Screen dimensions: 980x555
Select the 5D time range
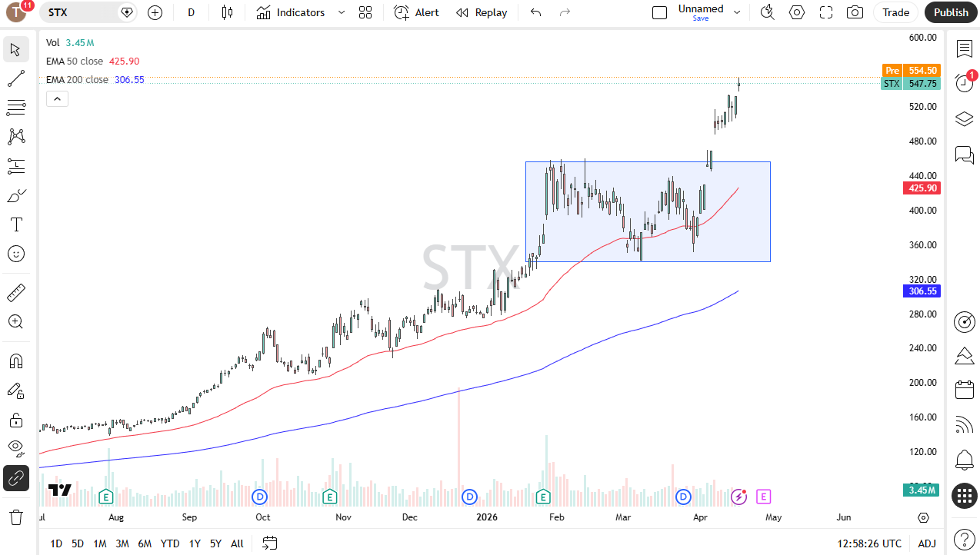click(78, 543)
